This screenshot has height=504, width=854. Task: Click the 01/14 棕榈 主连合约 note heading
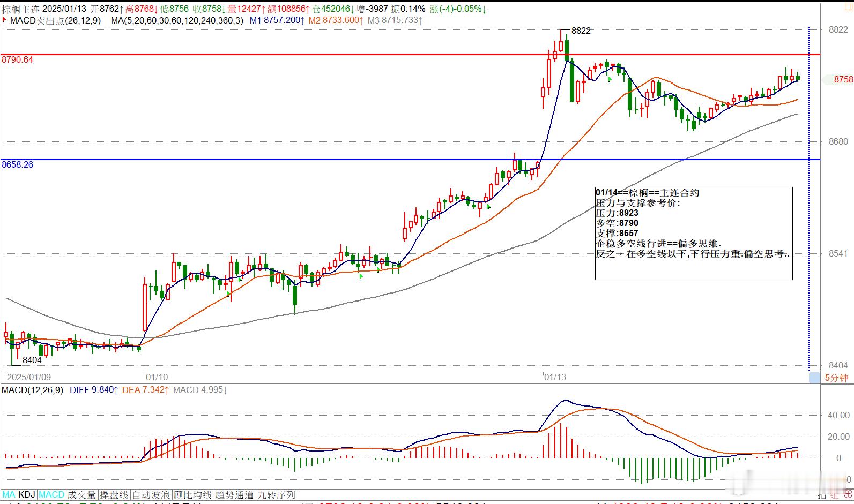tap(648, 193)
